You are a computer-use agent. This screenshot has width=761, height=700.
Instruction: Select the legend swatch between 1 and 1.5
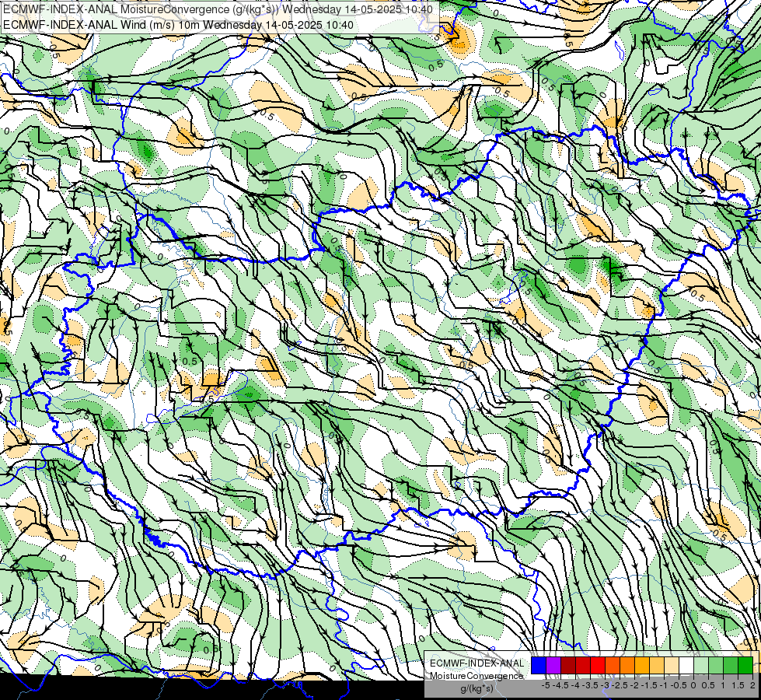pos(731,665)
